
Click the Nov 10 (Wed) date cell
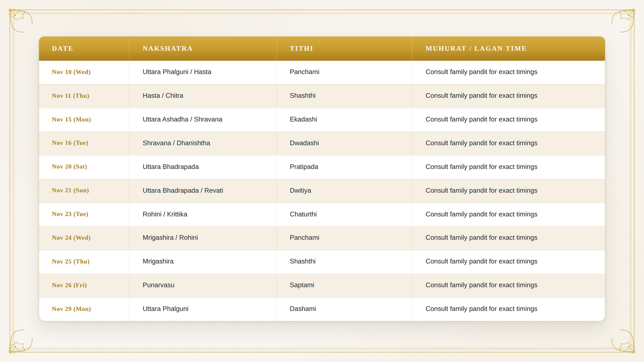pos(71,72)
